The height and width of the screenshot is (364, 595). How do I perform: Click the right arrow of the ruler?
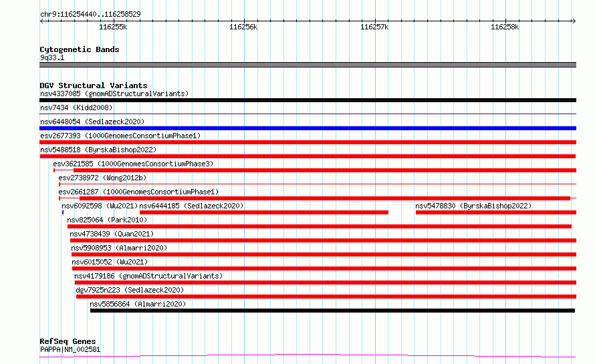tap(574, 21)
